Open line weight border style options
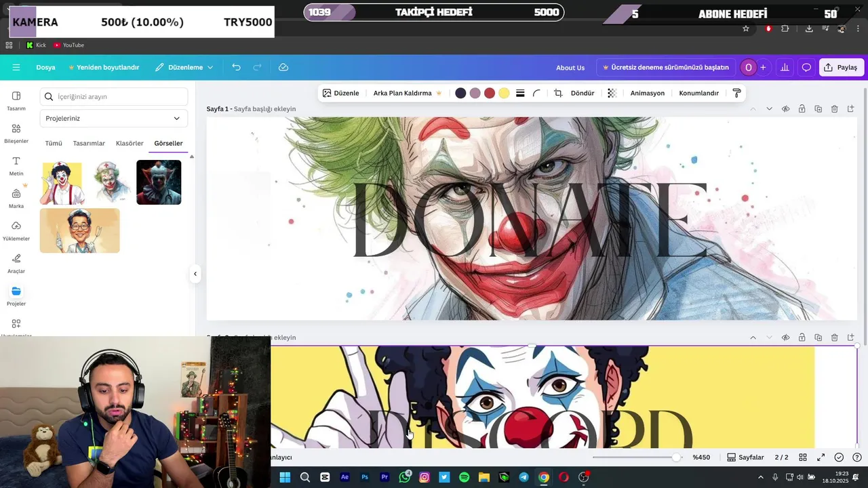 point(520,93)
